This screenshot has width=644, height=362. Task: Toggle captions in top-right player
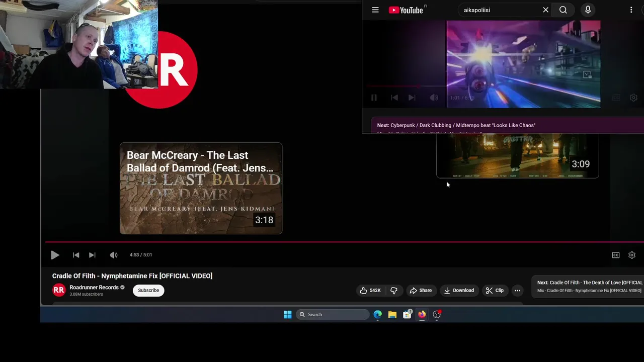coord(616,98)
